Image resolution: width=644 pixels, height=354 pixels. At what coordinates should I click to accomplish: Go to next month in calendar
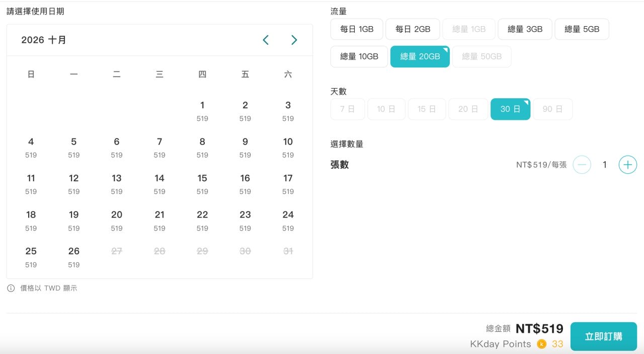pyautogui.click(x=294, y=40)
